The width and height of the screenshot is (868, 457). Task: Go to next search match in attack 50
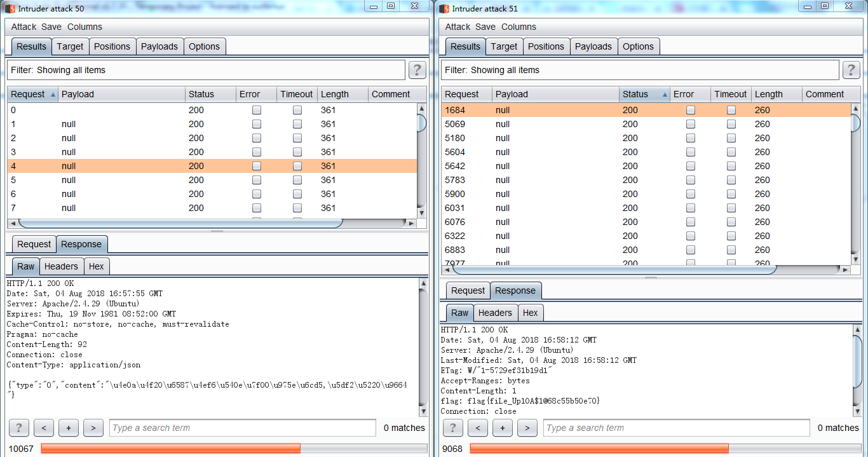click(93, 428)
